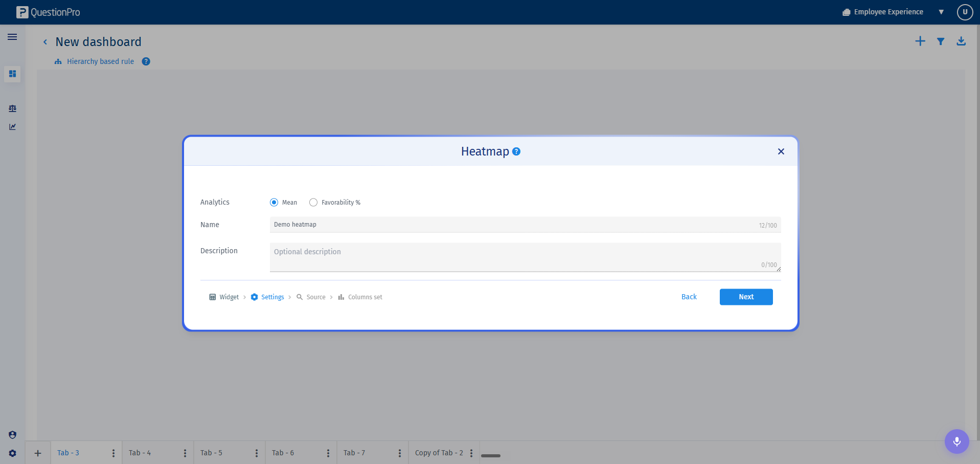Open options menu for Tab - 7

[x=399, y=453]
